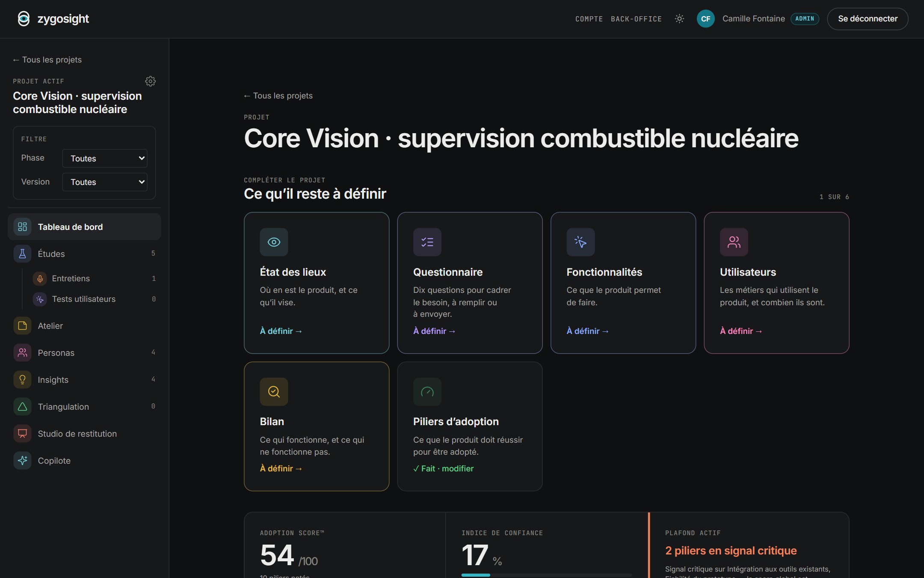Image resolution: width=924 pixels, height=578 pixels.
Task: Open the CF user avatar
Action: tap(705, 19)
